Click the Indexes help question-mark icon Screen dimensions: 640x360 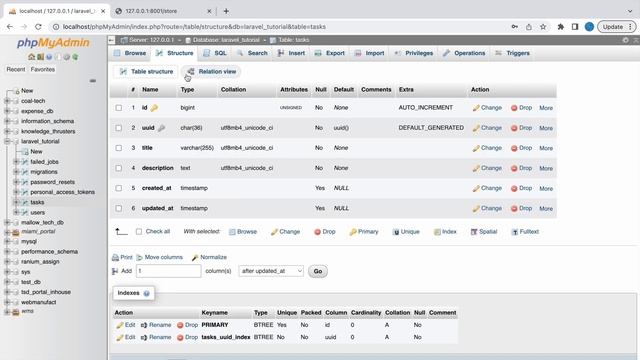click(147, 293)
